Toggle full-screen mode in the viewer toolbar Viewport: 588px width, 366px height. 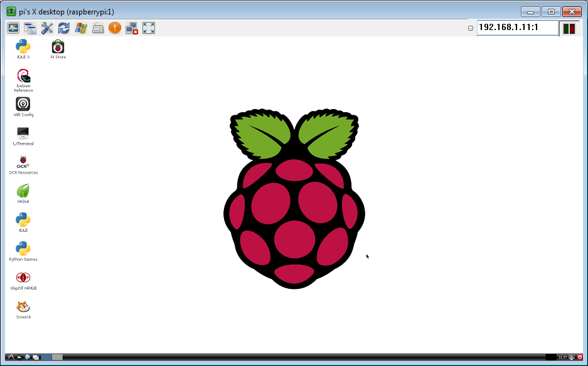(x=149, y=28)
